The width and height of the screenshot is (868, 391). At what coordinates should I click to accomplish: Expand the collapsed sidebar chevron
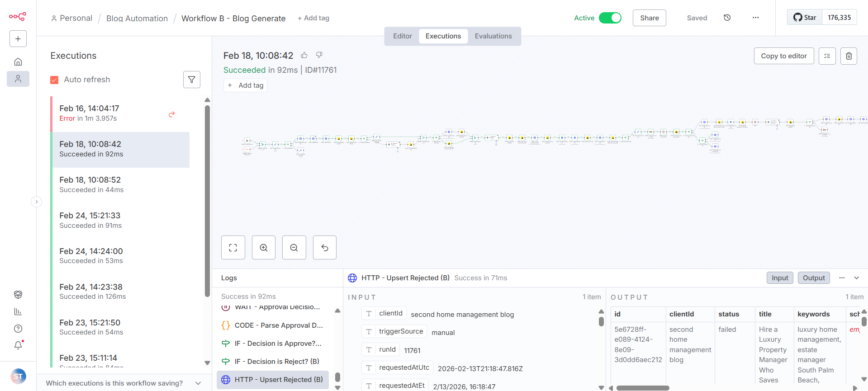[37, 202]
